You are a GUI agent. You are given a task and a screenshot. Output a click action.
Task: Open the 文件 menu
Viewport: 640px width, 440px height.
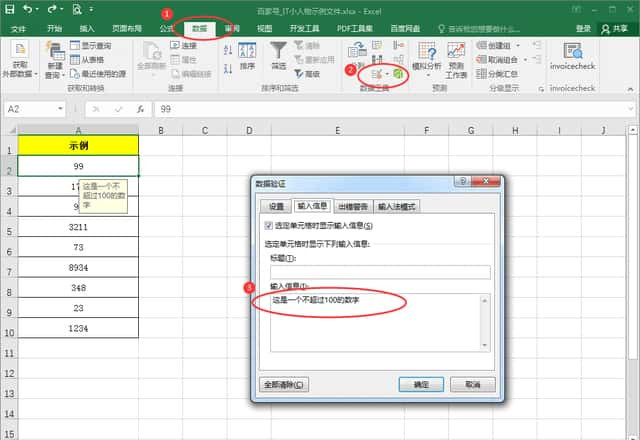coord(18,29)
